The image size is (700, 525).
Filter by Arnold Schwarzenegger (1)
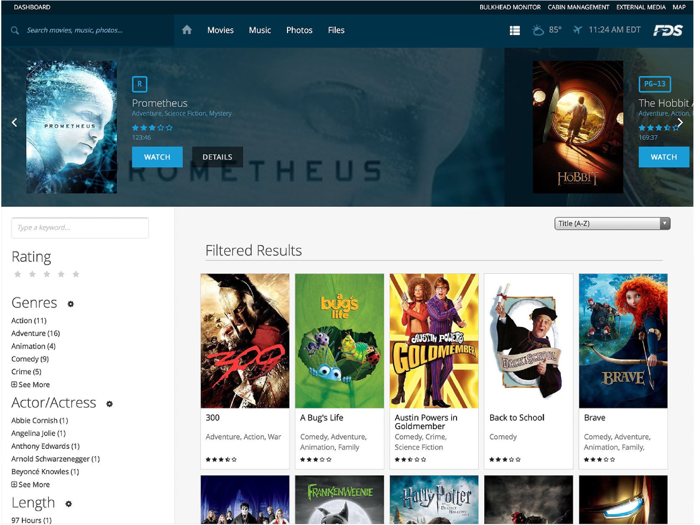(56, 459)
